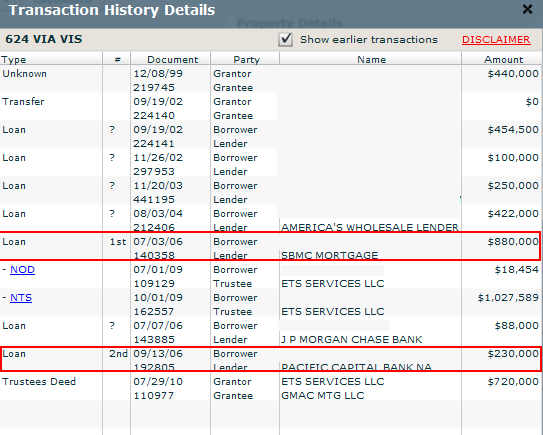Open the NTS document link
Screen dimensions: 543x435
pyautogui.click(x=21, y=298)
